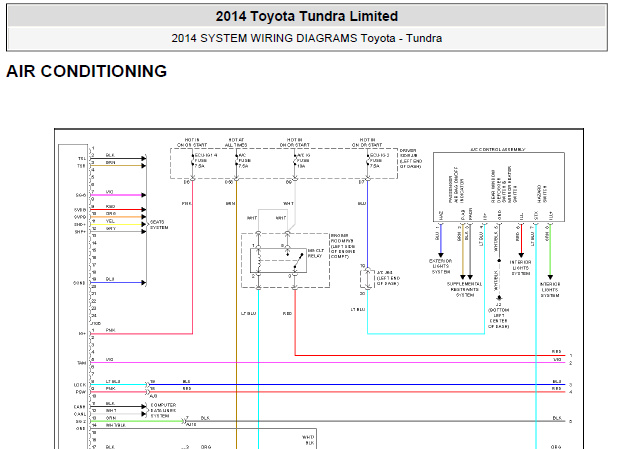This screenshot has width=621, height=449.
Task: Click the 'J100' connector label
Action: coord(96,323)
